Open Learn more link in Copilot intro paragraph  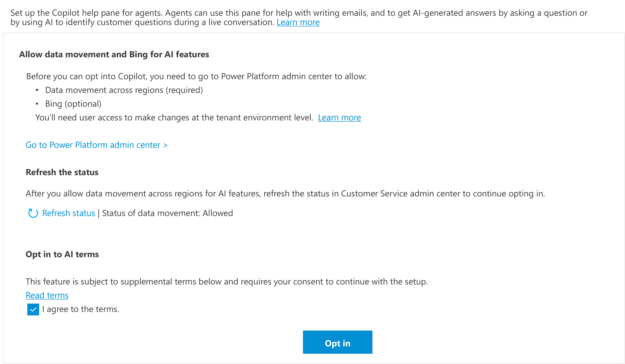tap(298, 22)
